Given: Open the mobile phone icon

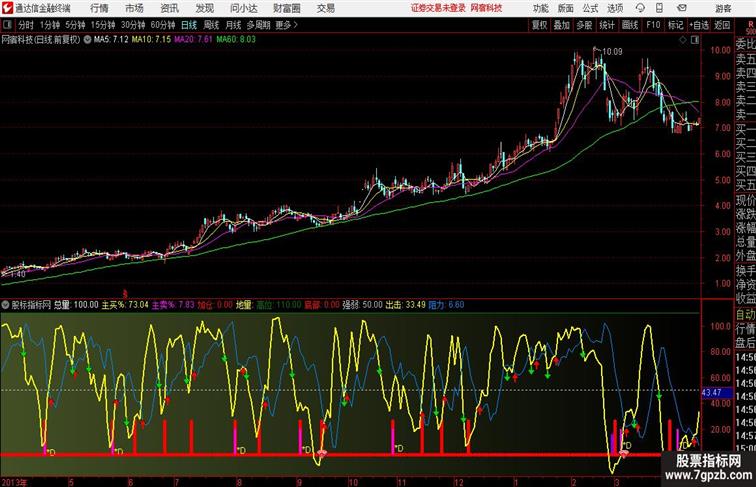Looking at the screenshot, I should click(x=660, y=8).
